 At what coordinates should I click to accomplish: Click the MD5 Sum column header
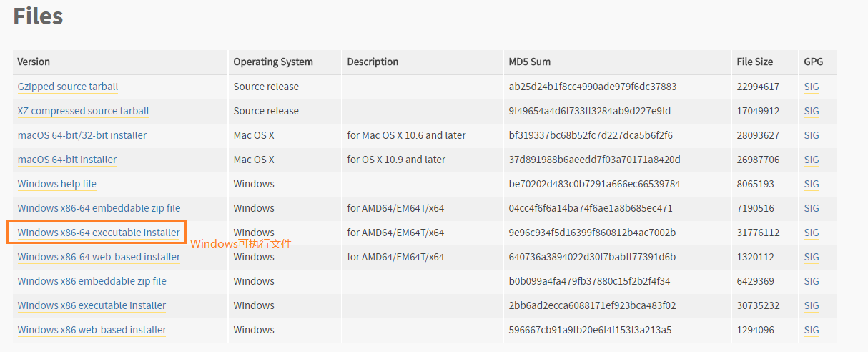coord(530,62)
